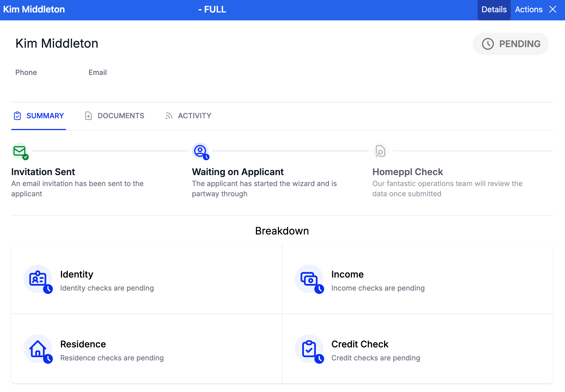Viewport: 565px width, 392px height.
Task: Switch to the Activity tab
Action: 188,116
